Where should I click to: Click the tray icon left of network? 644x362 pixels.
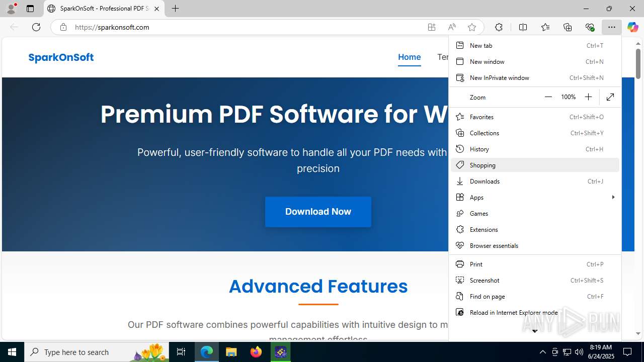pyautogui.click(x=554, y=352)
